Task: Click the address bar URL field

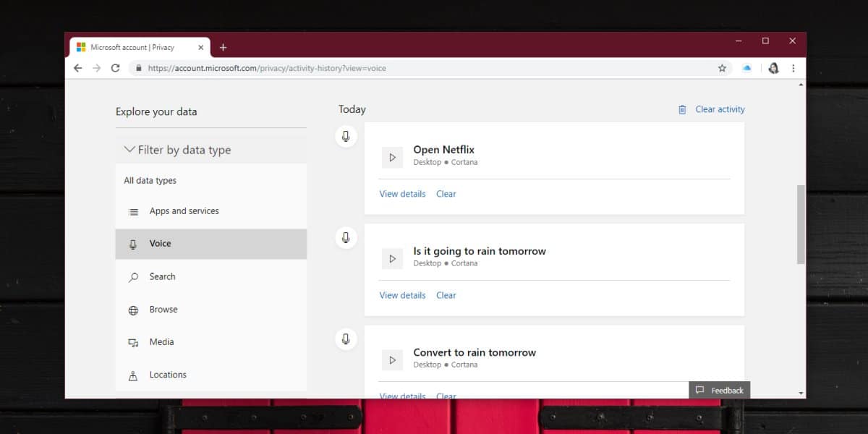Action: tap(427, 68)
